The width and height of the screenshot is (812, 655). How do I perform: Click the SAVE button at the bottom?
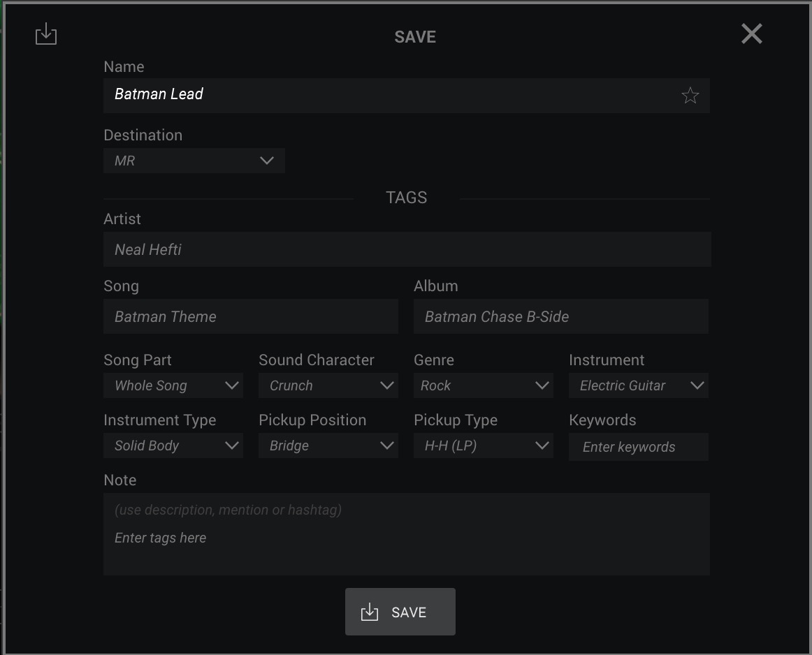(400, 612)
